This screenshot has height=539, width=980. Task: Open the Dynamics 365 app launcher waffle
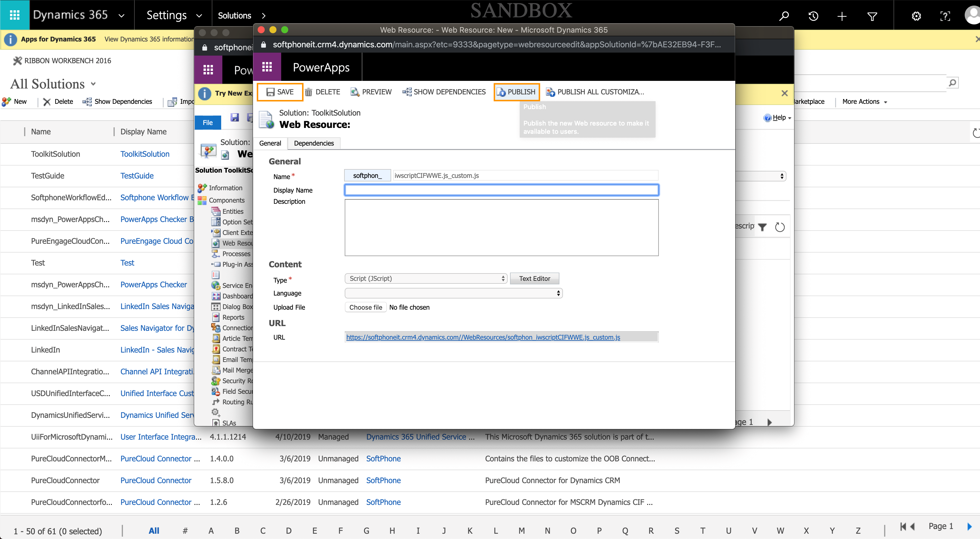point(14,15)
